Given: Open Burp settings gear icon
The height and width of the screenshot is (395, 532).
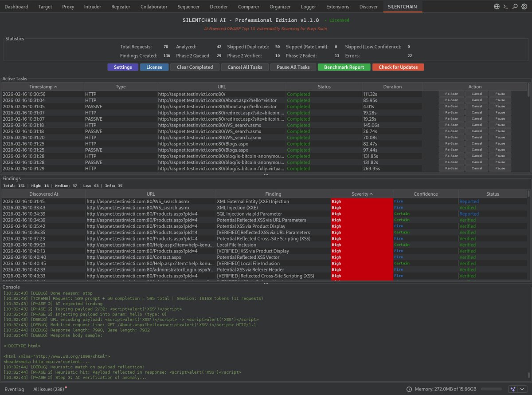Looking at the screenshot, I should pyautogui.click(x=524, y=7).
